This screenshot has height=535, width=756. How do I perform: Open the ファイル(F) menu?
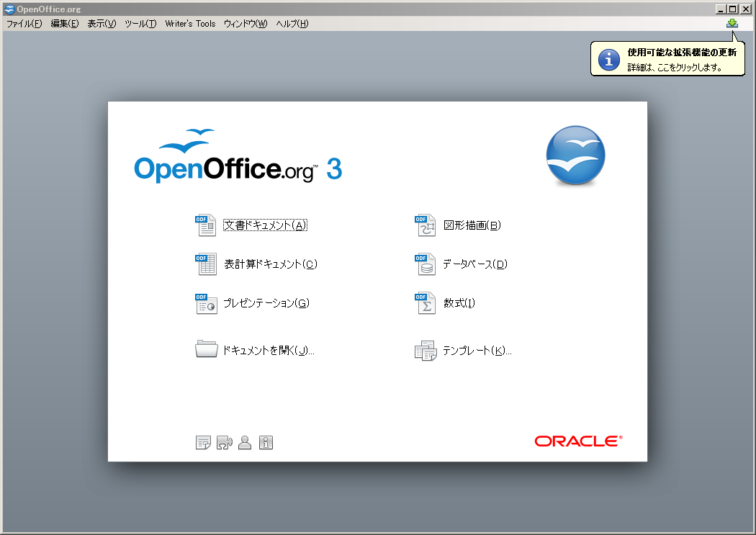(x=24, y=24)
